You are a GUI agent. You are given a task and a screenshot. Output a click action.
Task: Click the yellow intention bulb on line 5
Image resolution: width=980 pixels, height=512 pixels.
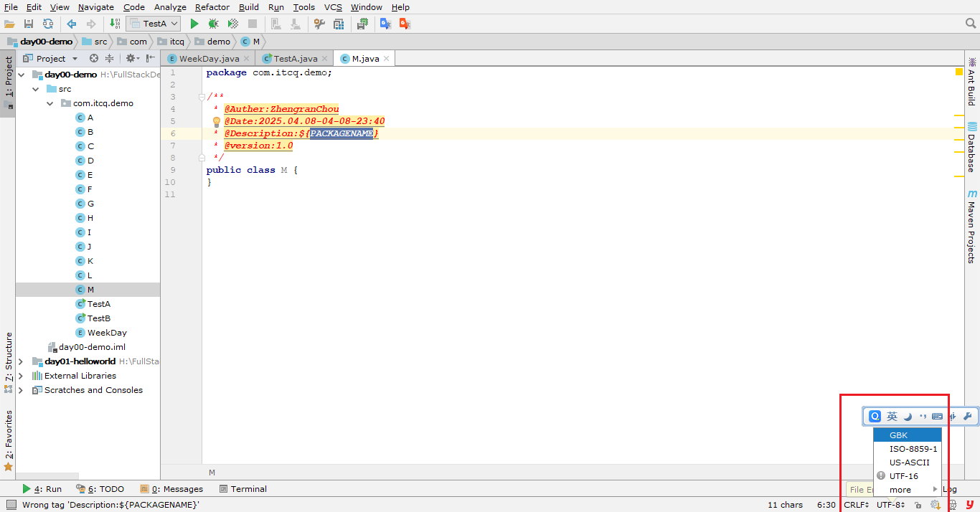tap(217, 122)
